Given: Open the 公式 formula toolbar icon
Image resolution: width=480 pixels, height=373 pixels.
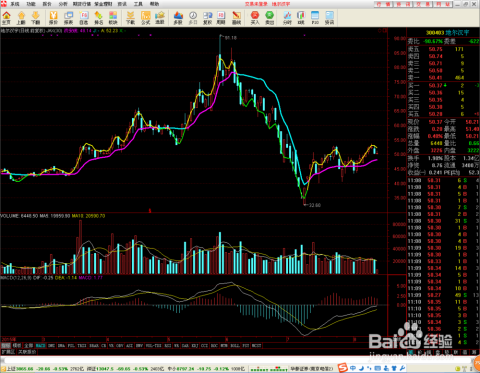Looking at the screenshot, I should point(146,18).
